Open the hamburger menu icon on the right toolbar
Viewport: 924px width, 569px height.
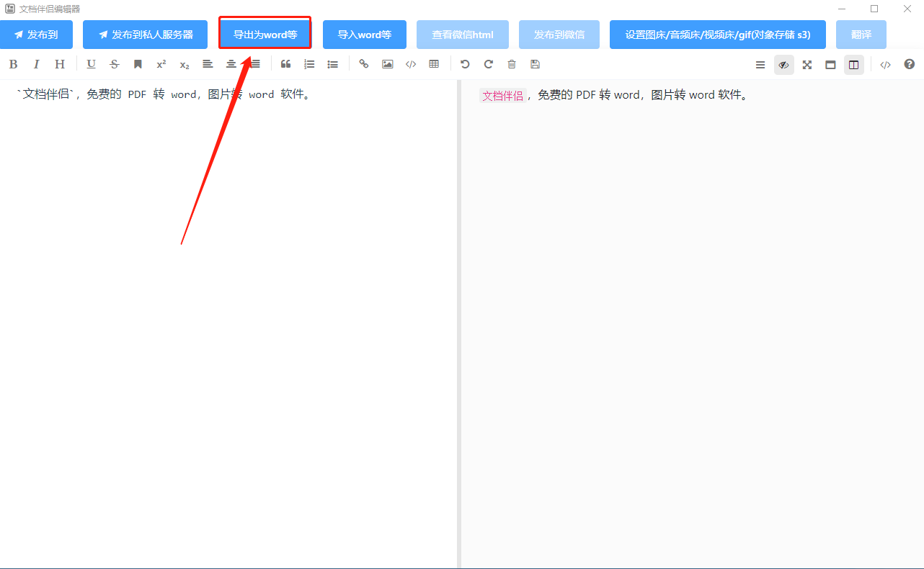click(760, 65)
